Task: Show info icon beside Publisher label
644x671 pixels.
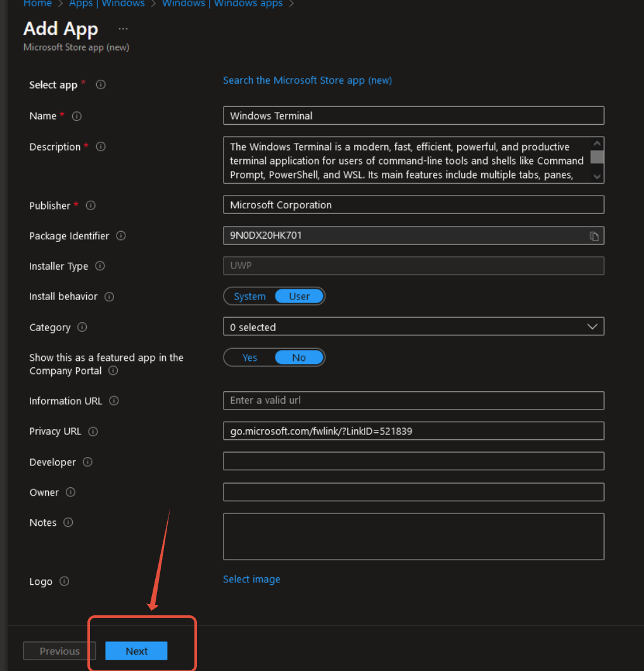Action: (x=91, y=205)
